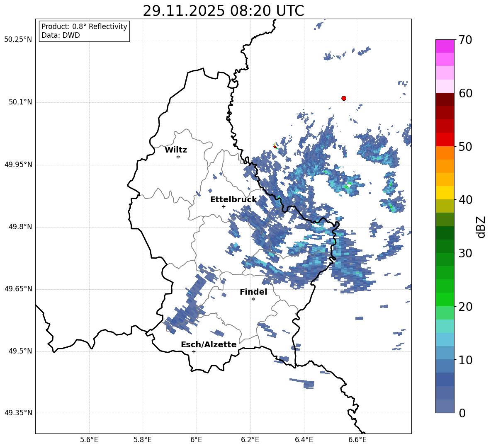
Task: Click the colorbar 0 tick label
Action: (462, 413)
